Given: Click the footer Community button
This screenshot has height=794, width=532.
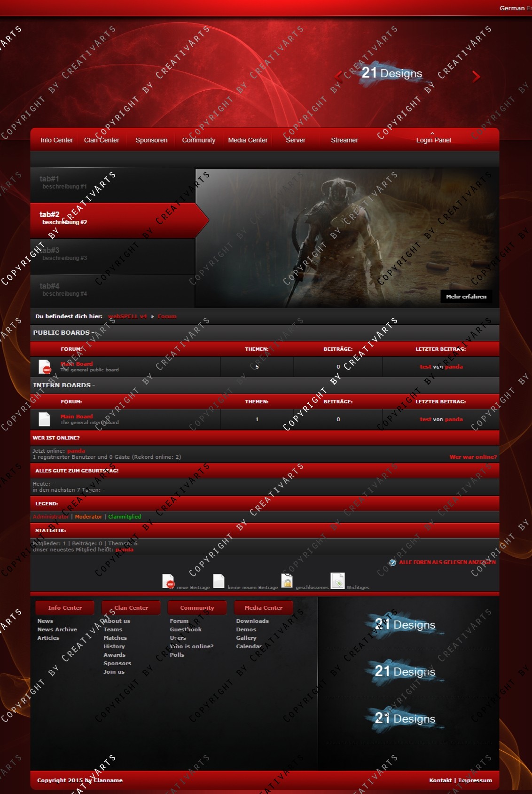Looking at the screenshot, I should 197,608.
